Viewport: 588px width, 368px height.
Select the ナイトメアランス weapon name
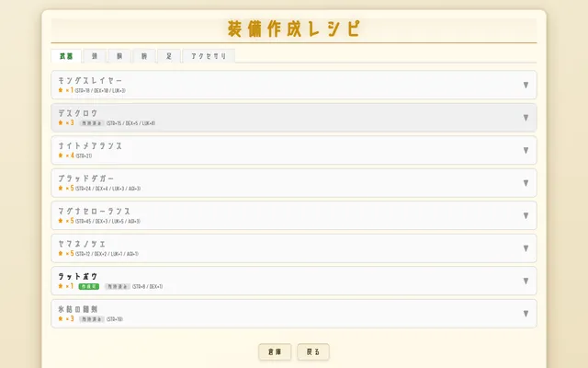pos(90,145)
